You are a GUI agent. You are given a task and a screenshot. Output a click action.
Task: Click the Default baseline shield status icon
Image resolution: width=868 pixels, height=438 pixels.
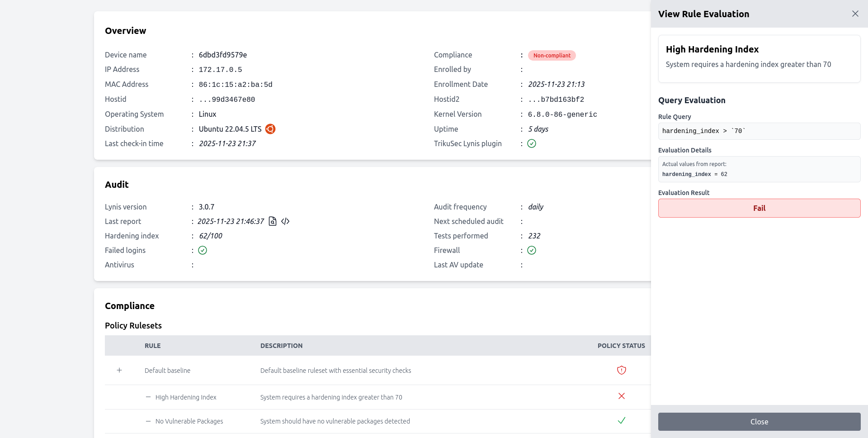click(622, 370)
